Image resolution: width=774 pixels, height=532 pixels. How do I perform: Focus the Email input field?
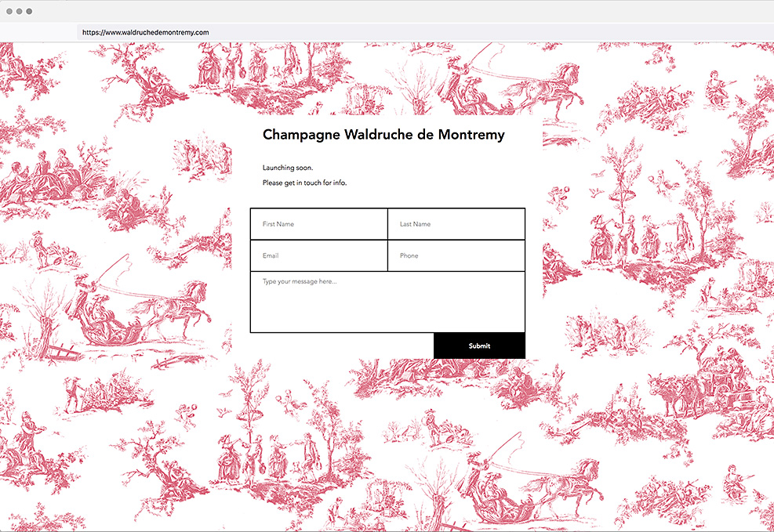(x=319, y=255)
